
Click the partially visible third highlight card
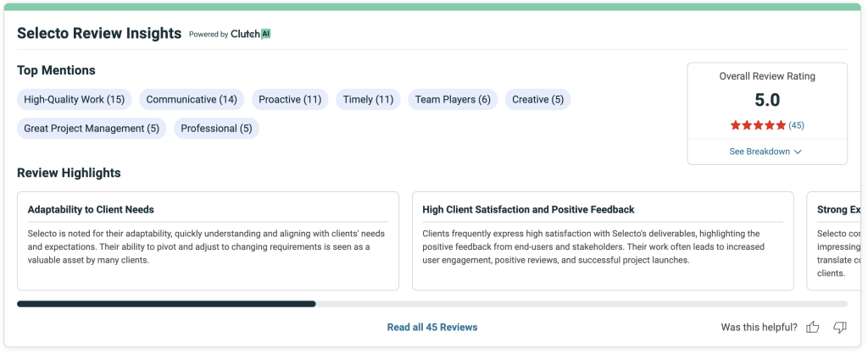click(x=835, y=240)
